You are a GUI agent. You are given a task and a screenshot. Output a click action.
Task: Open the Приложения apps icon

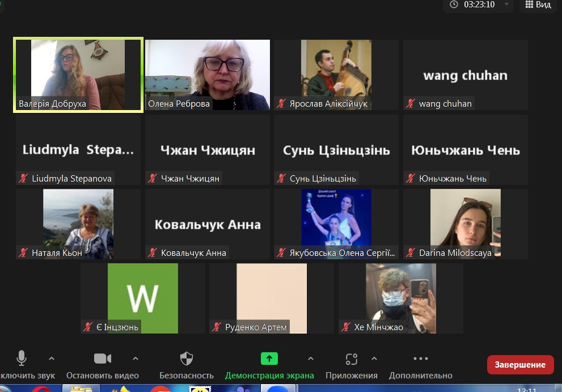[352, 359]
